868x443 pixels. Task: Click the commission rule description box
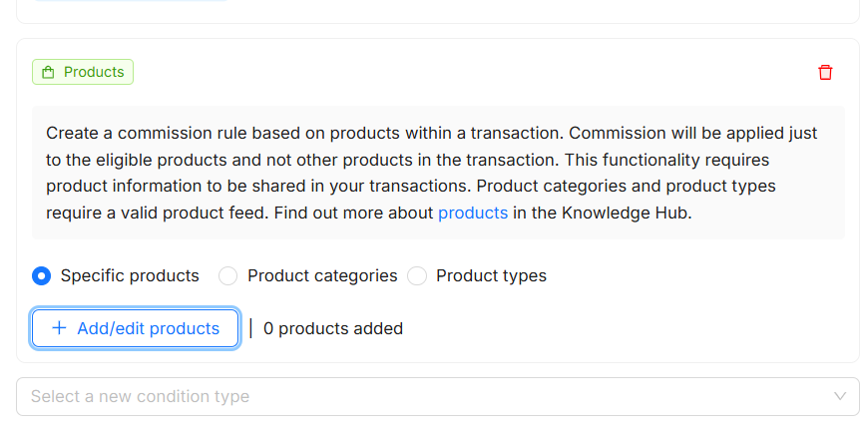(x=438, y=173)
